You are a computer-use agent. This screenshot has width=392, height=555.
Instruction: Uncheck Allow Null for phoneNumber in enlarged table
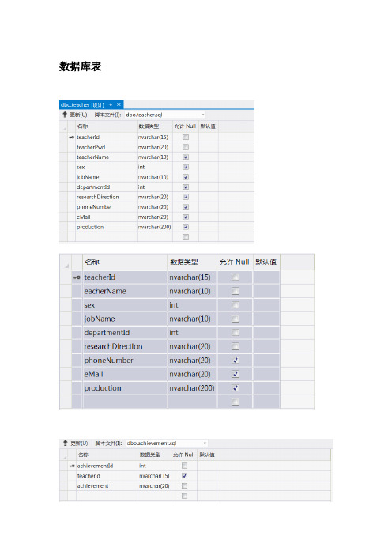click(x=236, y=360)
